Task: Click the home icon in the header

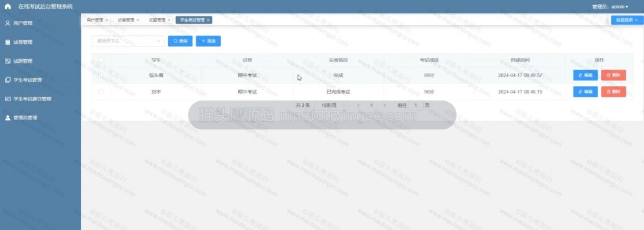Action: click(x=8, y=6)
